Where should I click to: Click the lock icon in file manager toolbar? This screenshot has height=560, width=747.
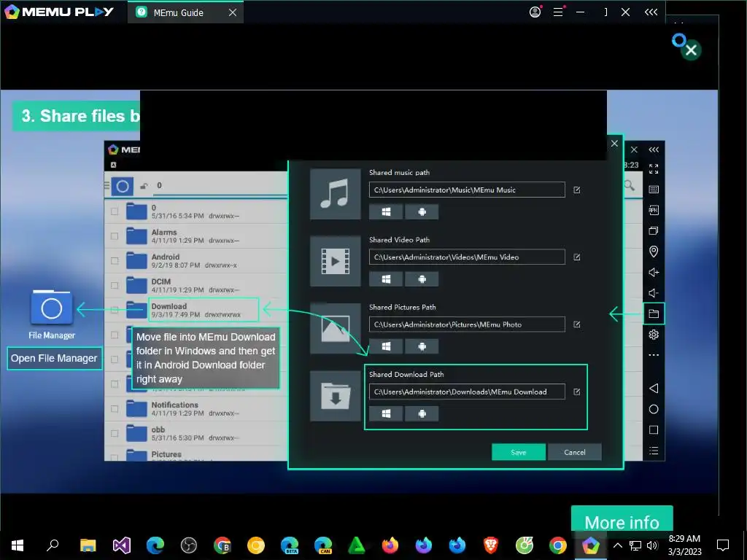click(144, 186)
